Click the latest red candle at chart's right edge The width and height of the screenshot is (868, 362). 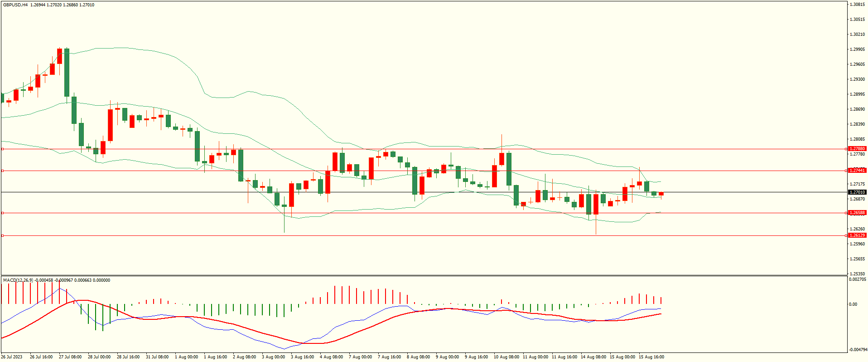coord(661,194)
